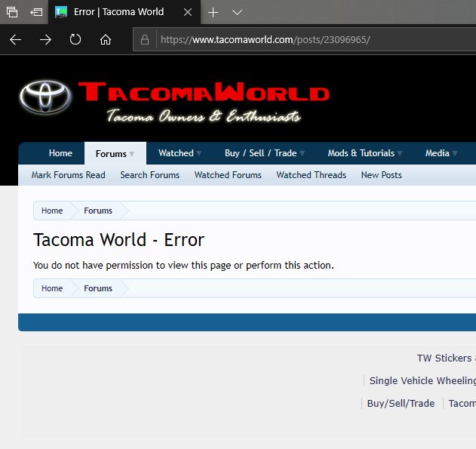Viewport: 476px width, 449px height.
Task: Click Mark Forums Read link
Action: [x=69, y=175]
